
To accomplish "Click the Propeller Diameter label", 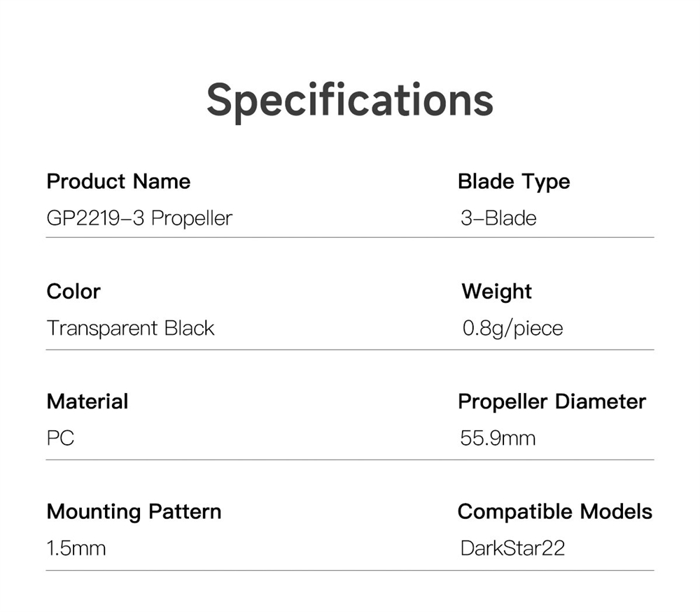I will coord(552,401).
